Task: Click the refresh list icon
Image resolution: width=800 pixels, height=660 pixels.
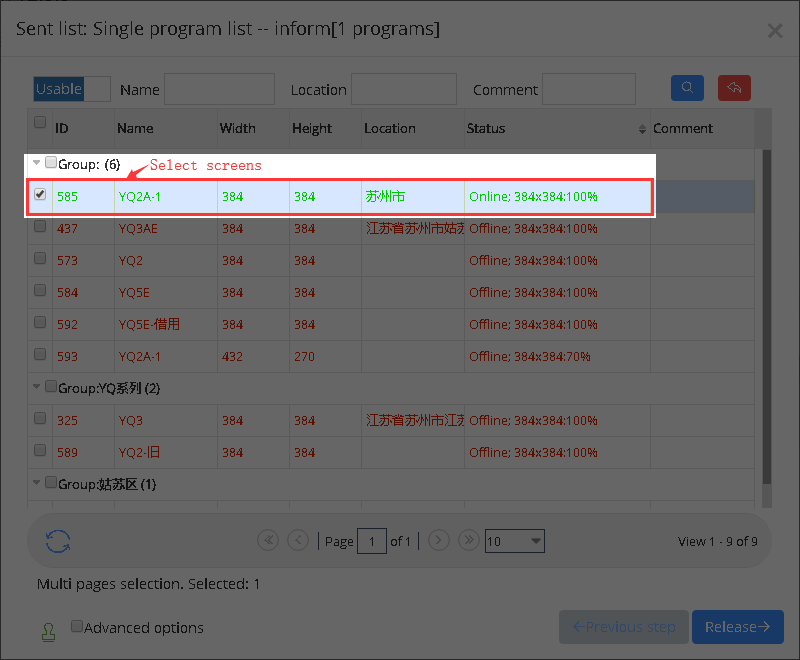Action: (58, 541)
